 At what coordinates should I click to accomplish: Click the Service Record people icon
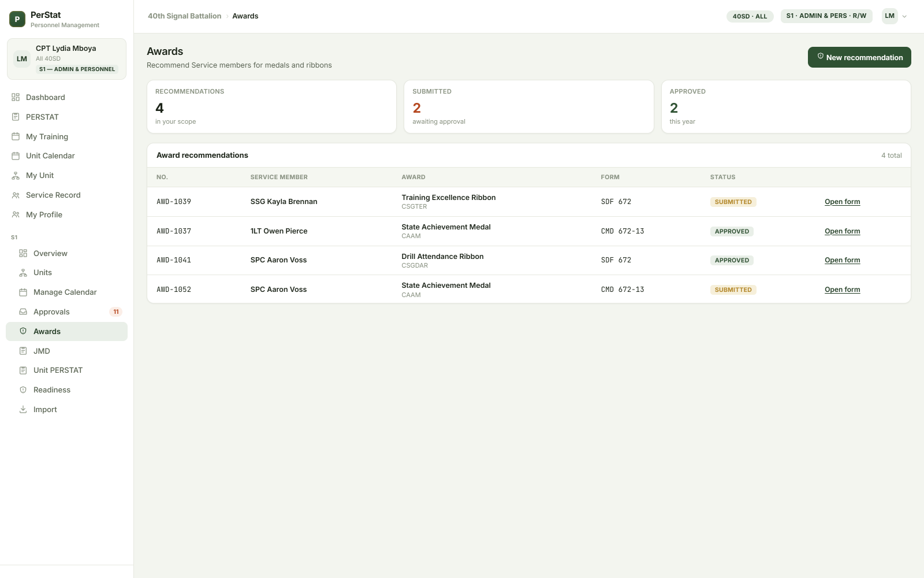16,195
